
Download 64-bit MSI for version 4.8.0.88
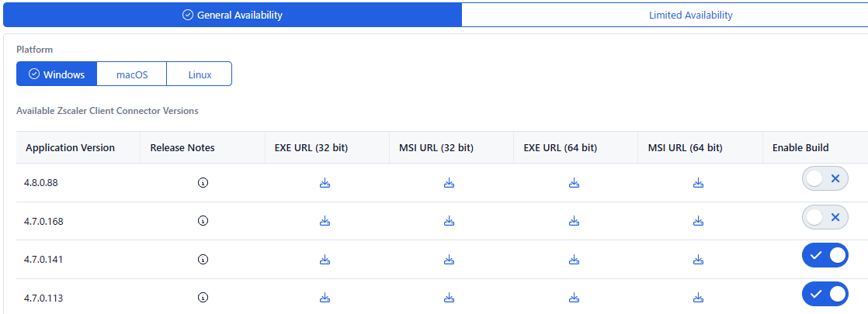699,182
